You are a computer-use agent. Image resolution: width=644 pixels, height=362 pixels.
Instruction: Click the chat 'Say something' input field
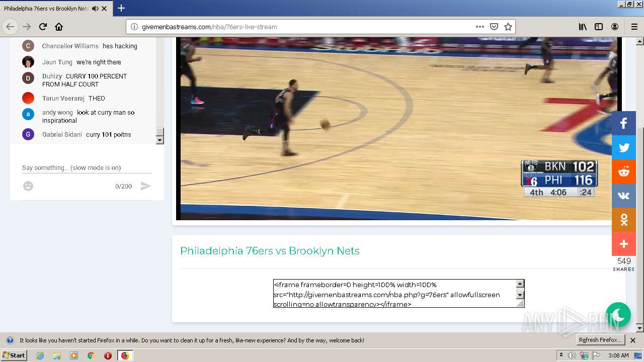pos(87,168)
